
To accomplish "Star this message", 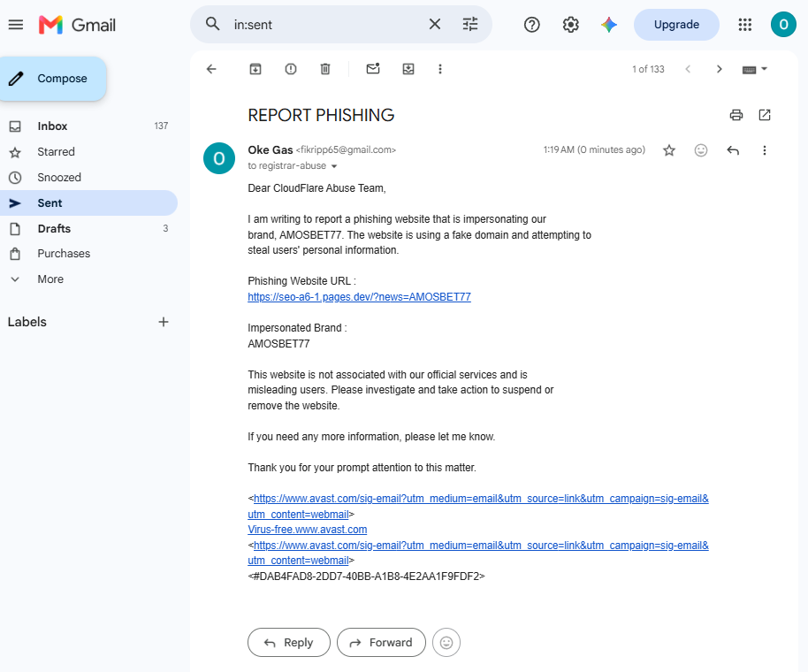I will 669,150.
